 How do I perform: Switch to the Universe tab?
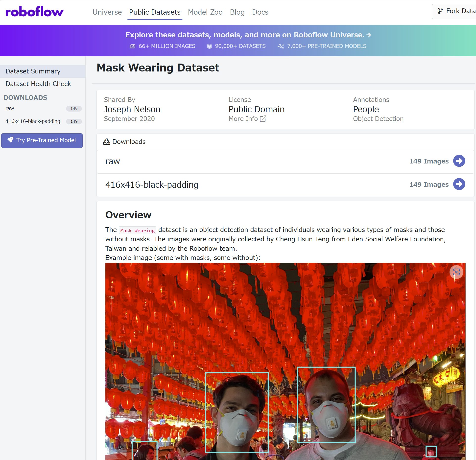(x=107, y=12)
